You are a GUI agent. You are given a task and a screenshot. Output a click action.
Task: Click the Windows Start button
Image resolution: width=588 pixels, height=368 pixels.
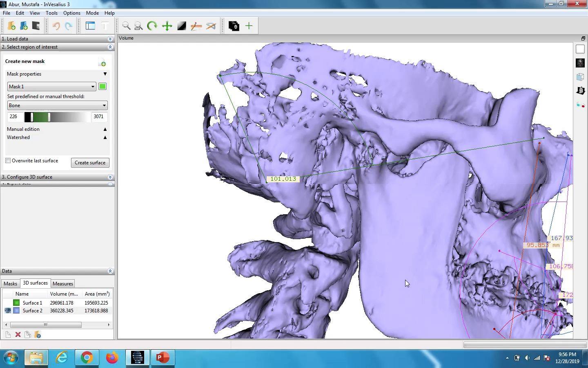tap(11, 358)
